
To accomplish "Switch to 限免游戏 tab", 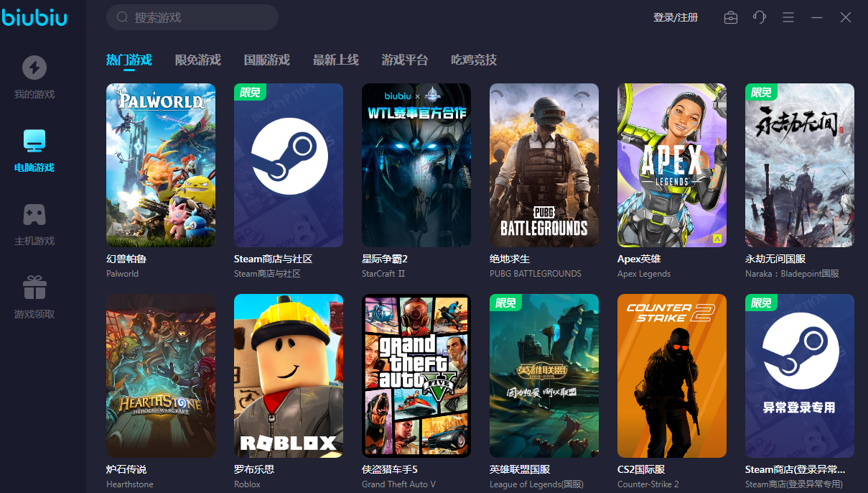I will [x=198, y=60].
